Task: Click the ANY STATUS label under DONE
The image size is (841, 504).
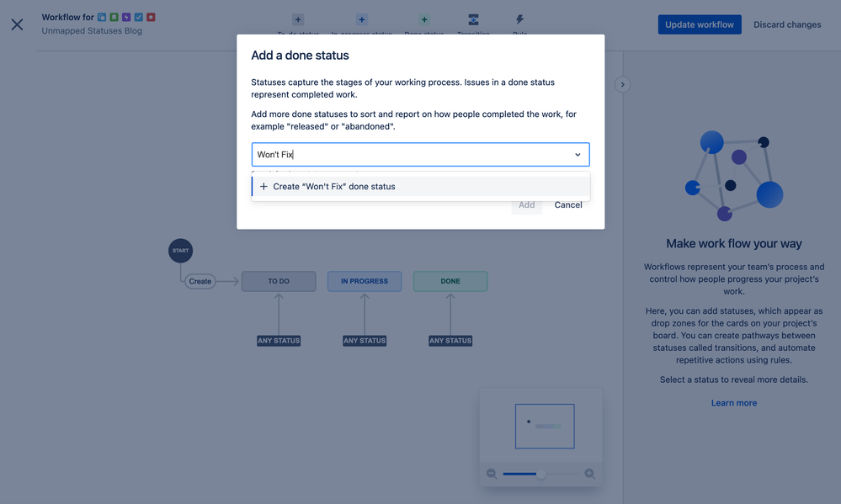Action: (x=450, y=341)
